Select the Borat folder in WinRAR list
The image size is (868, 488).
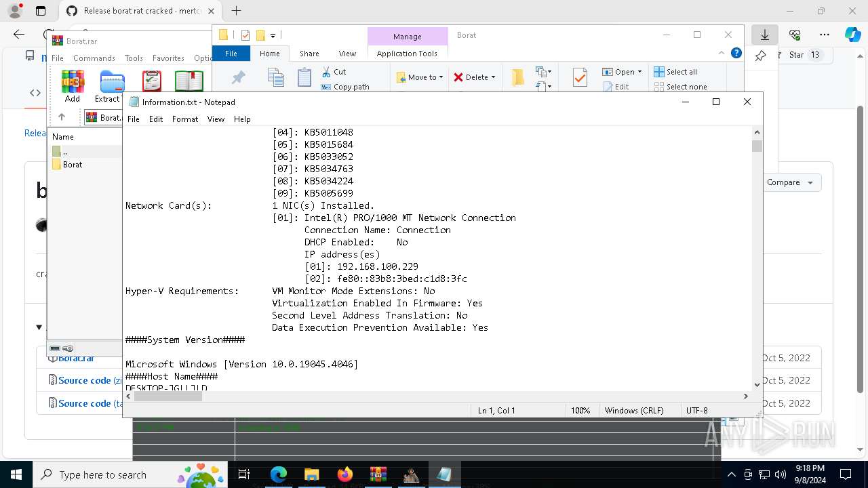click(73, 165)
